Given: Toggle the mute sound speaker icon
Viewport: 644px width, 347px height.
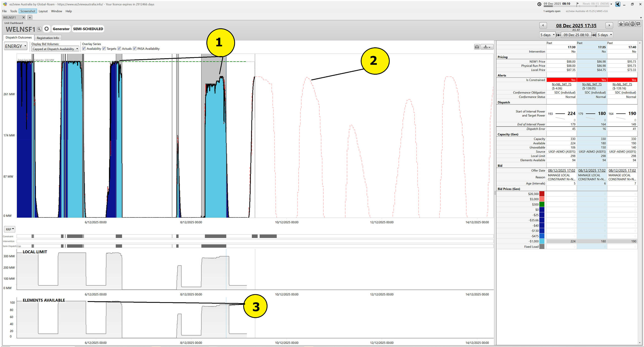Looking at the screenshot, I should [x=618, y=4].
